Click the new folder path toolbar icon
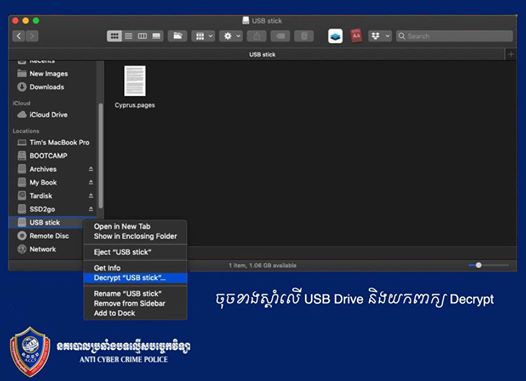Screen dimensions: 526x381 pos(177,36)
